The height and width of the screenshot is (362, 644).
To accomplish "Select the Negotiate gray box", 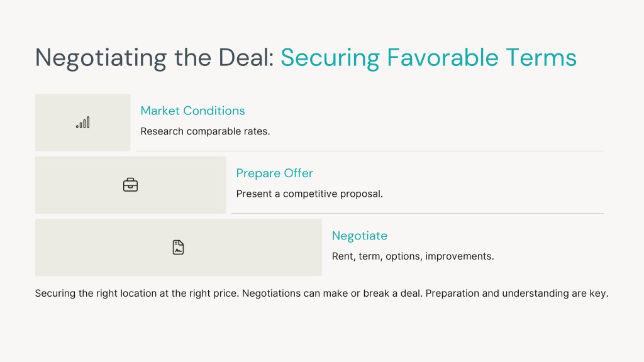I will coord(178,247).
